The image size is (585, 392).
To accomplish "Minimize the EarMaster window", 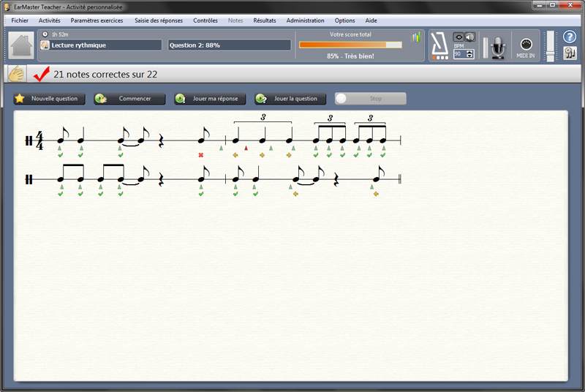I will click(539, 5).
